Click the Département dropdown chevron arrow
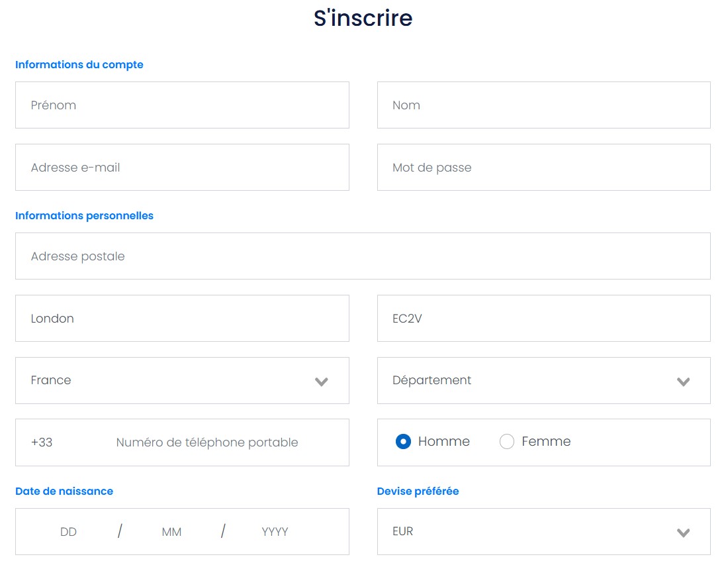 pyautogui.click(x=683, y=382)
